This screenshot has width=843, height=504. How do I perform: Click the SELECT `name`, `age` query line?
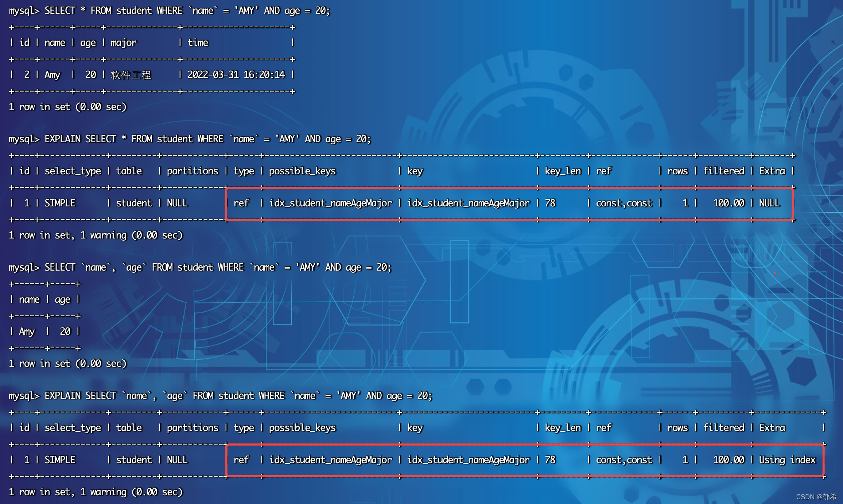click(x=200, y=267)
